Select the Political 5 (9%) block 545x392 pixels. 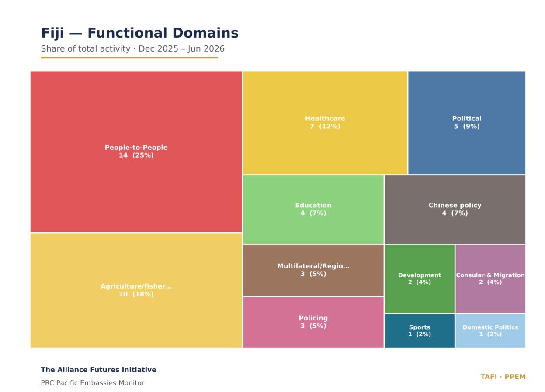[467, 123]
